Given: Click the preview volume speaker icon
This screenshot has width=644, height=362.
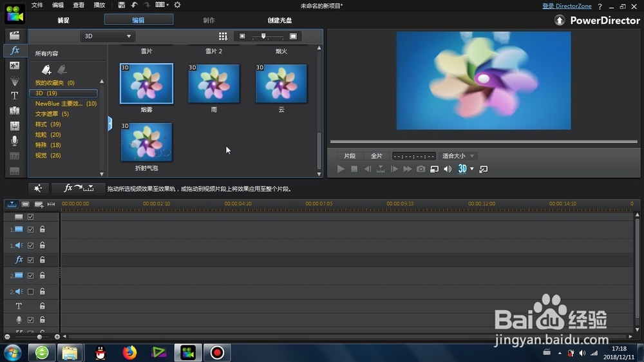Looking at the screenshot, I should (448, 169).
